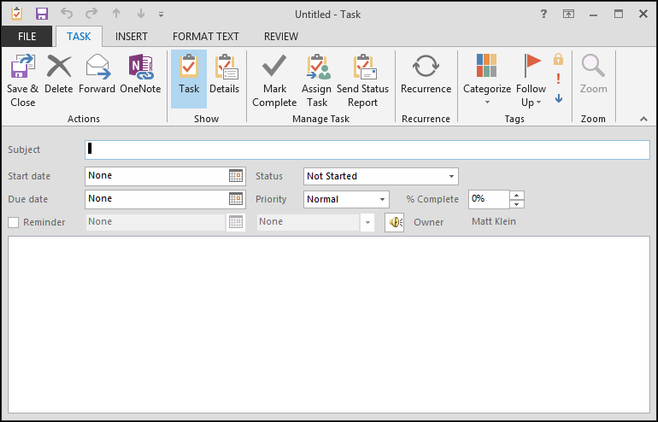
Task: Click the Subject text field
Action: [x=367, y=150]
